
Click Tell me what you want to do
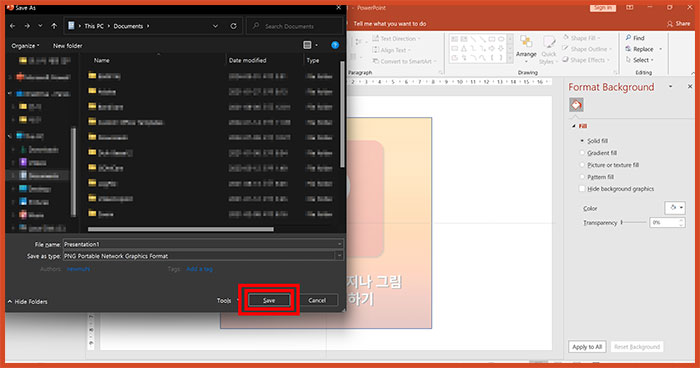390,24
